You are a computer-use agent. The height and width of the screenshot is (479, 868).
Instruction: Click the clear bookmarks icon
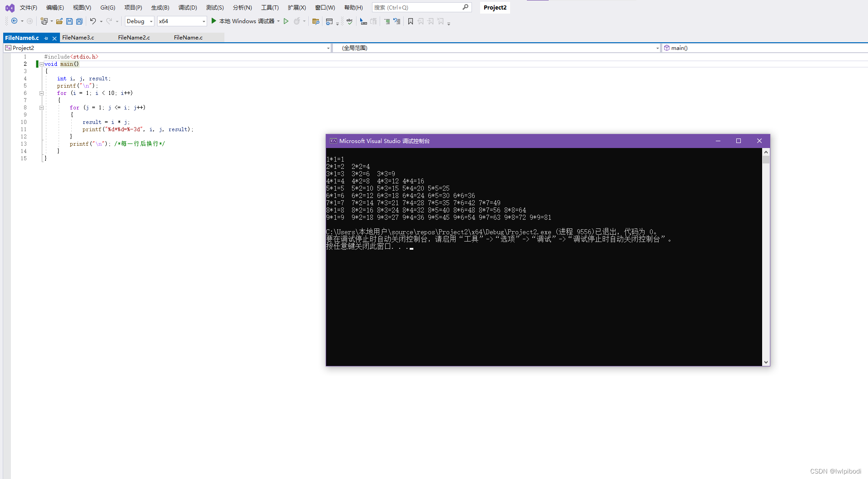click(441, 21)
